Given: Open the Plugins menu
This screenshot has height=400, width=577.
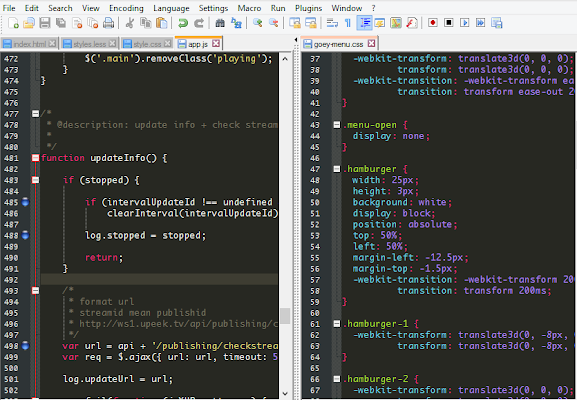Looking at the screenshot, I should click(x=308, y=8).
